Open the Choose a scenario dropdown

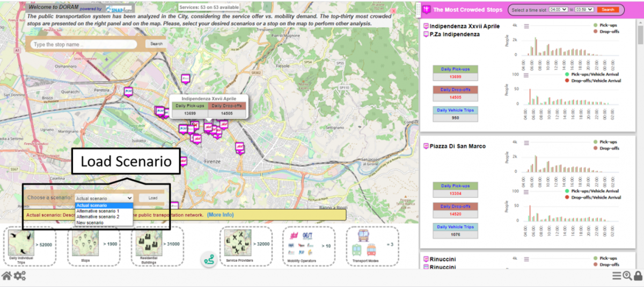coord(104,198)
